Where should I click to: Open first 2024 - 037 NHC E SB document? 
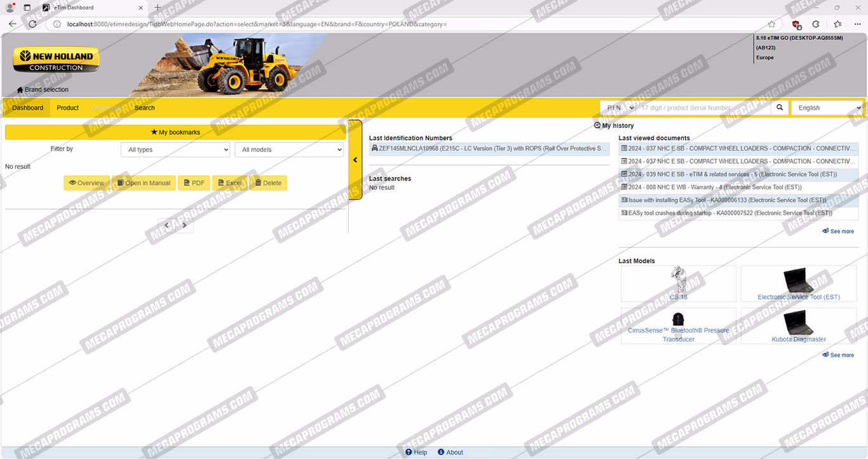738,149
